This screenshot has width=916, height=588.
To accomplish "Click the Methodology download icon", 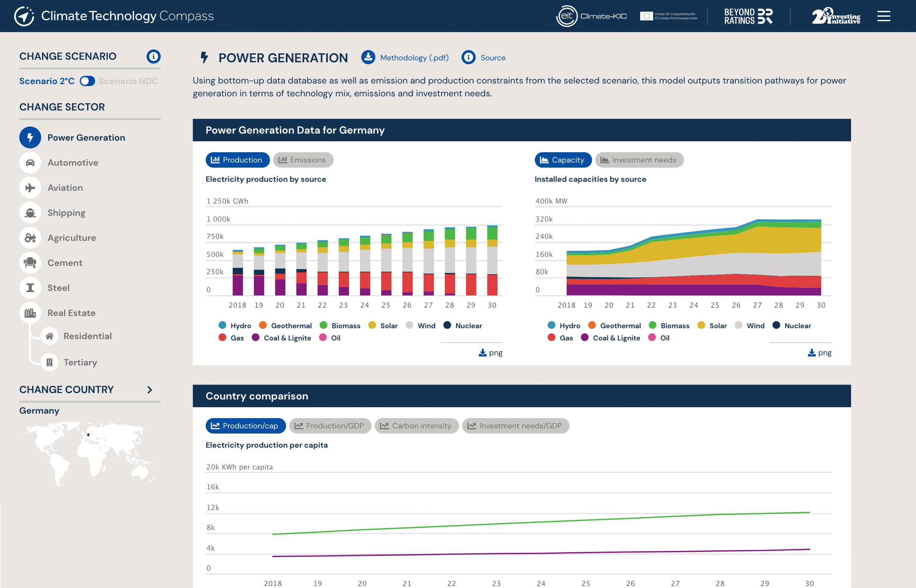I will [x=368, y=57].
